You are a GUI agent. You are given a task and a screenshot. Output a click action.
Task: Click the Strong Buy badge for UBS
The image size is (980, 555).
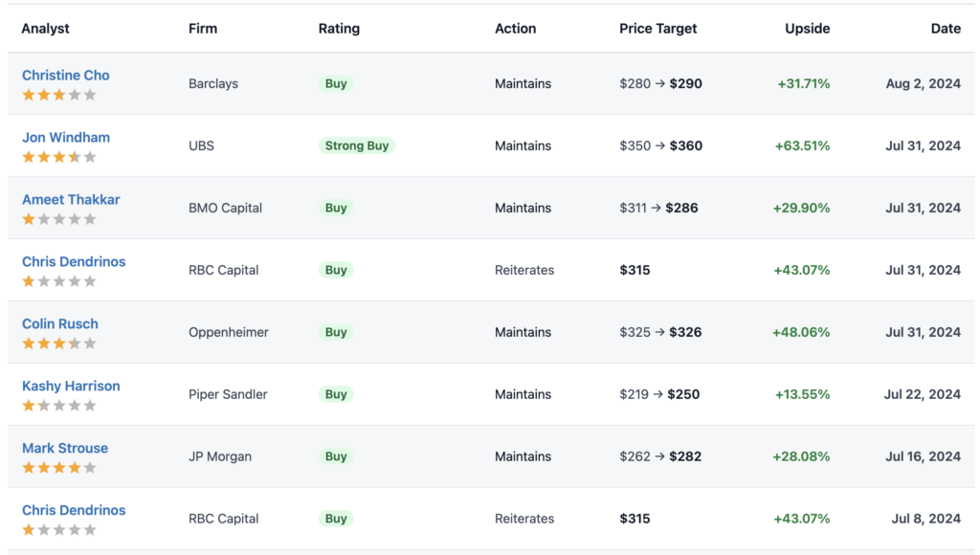(x=357, y=145)
